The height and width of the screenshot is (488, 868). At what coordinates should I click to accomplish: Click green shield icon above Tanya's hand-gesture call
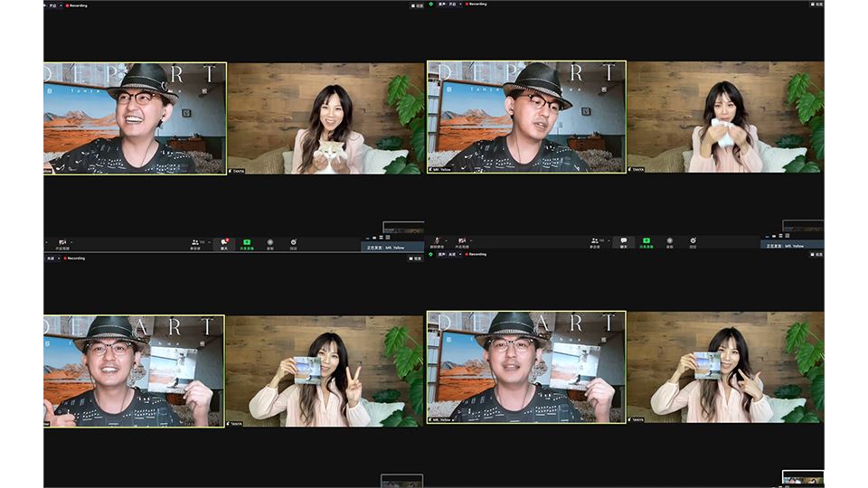(429, 255)
